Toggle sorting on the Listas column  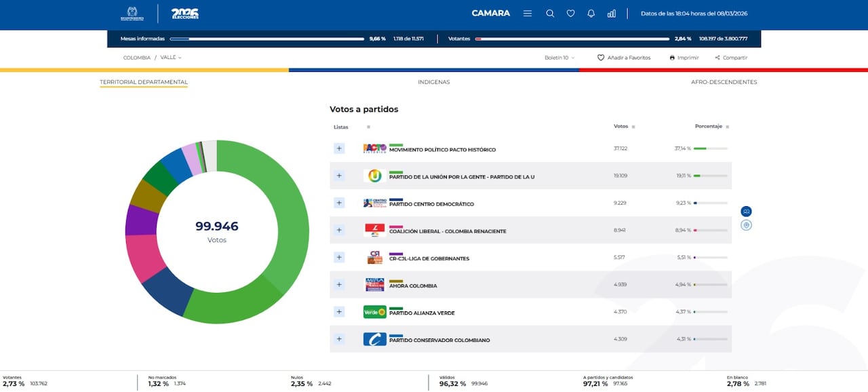(x=368, y=127)
